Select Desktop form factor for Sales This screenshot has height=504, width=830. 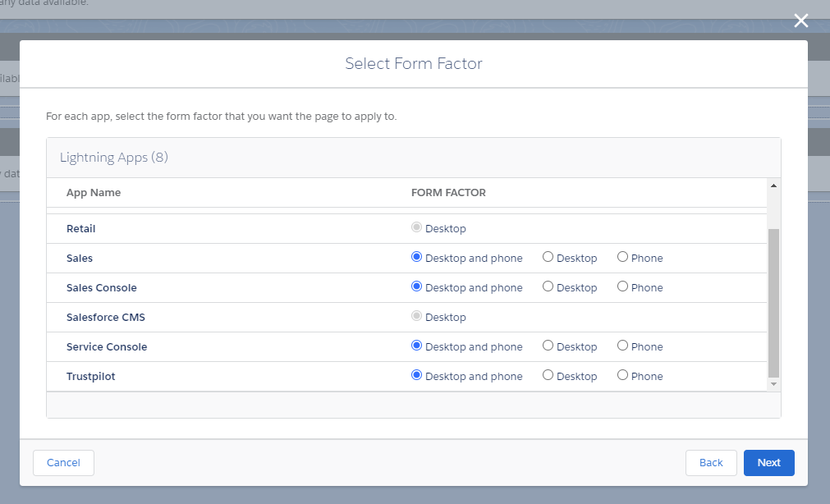tap(548, 256)
